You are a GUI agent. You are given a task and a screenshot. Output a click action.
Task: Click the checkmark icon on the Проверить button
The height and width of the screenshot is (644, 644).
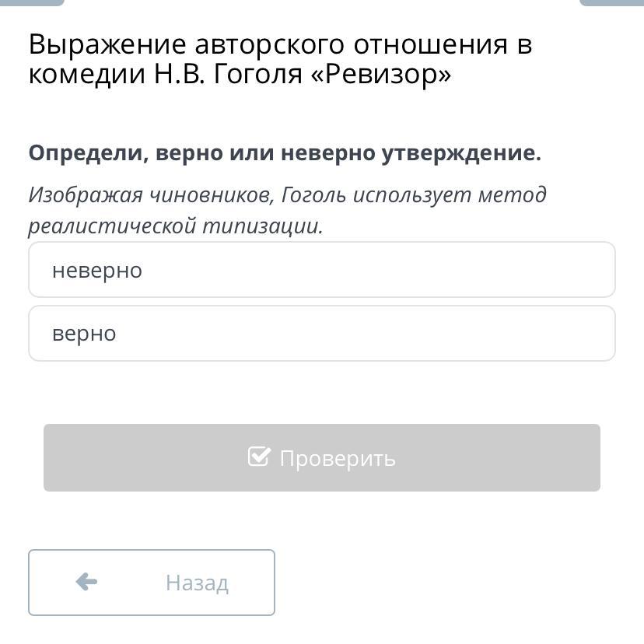tap(259, 457)
